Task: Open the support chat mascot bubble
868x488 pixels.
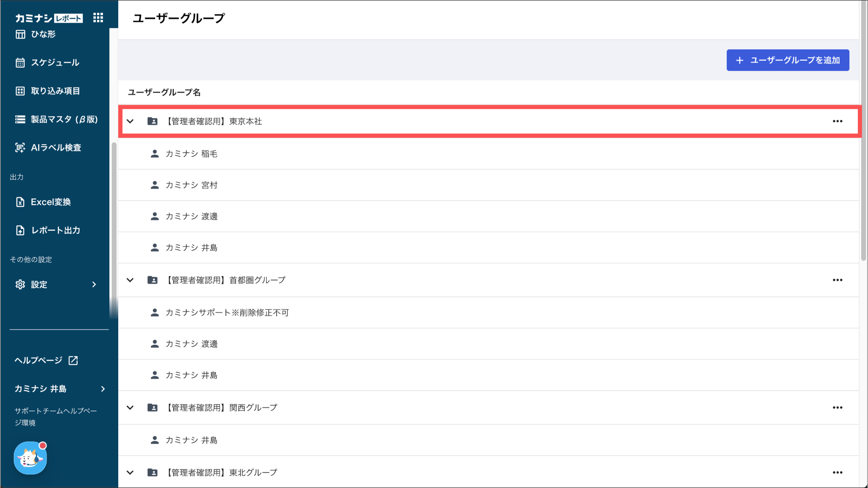Action: (x=30, y=458)
